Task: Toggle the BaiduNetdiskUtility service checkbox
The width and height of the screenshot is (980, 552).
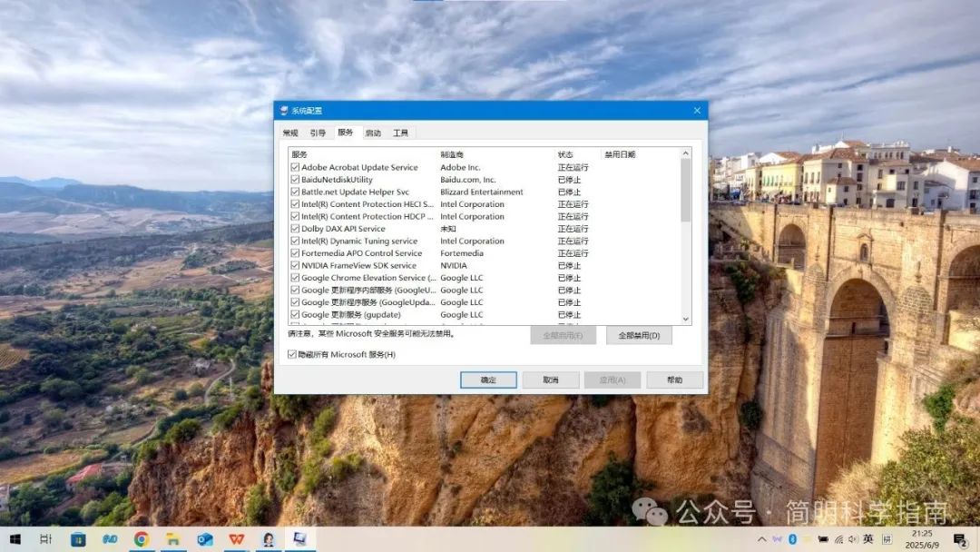Action: 295,180
